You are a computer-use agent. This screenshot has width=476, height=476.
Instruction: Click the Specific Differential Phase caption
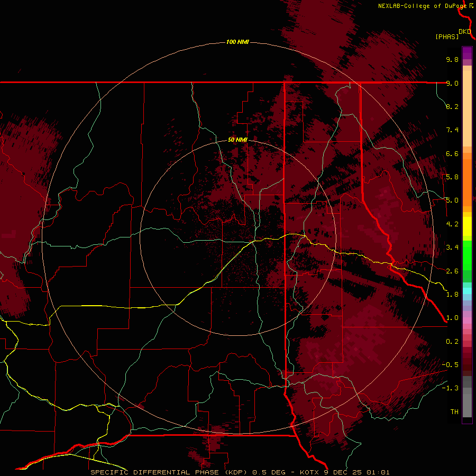(x=240, y=472)
